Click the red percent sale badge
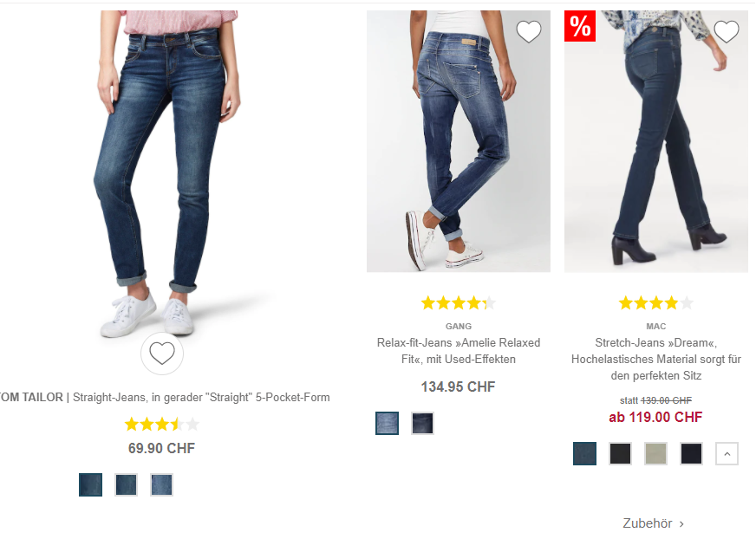Screen dimensions: 756x539 (x=580, y=26)
